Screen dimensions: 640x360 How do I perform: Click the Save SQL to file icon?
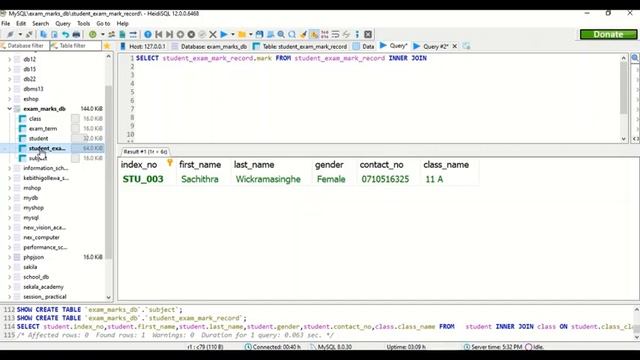click(259, 34)
